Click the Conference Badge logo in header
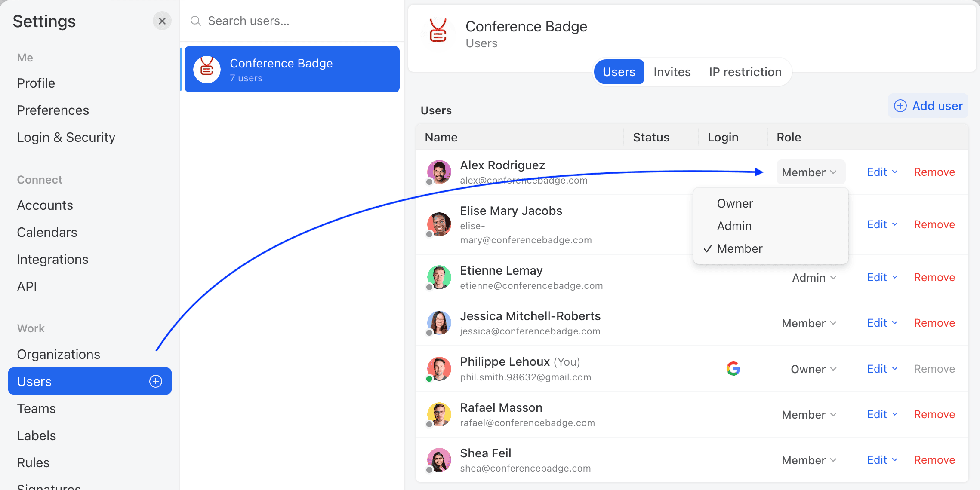Image resolution: width=980 pixels, height=490 pixels. pos(438,31)
